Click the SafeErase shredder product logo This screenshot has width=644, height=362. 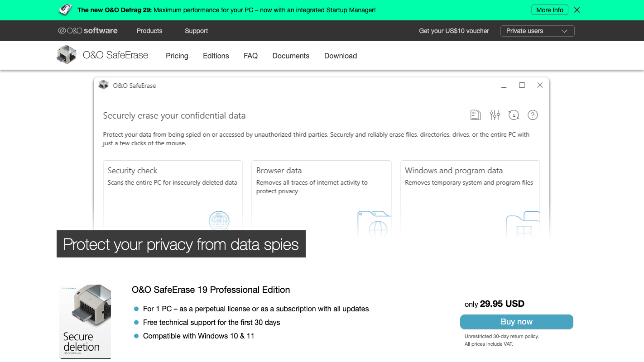(67, 55)
